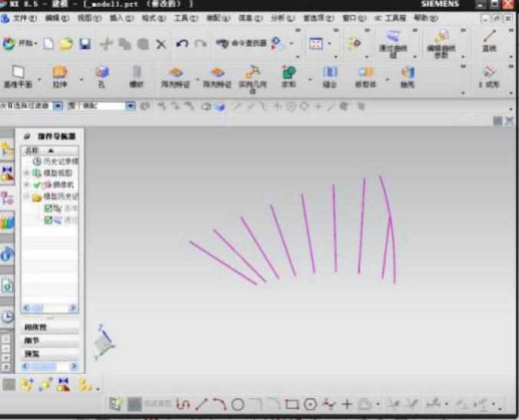Select the Unite boolean tool
The width and height of the screenshot is (519, 420).
[x=289, y=77]
